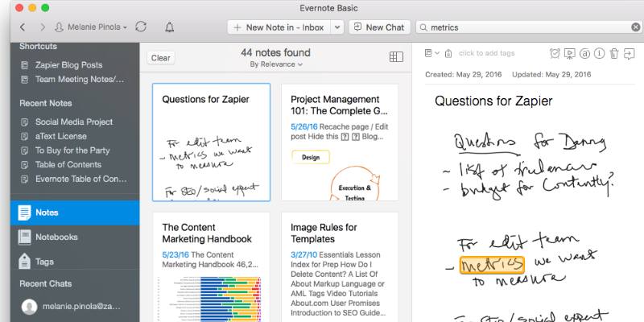
Task: Set a reminder with the alarm clock icon
Action: (555, 53)
